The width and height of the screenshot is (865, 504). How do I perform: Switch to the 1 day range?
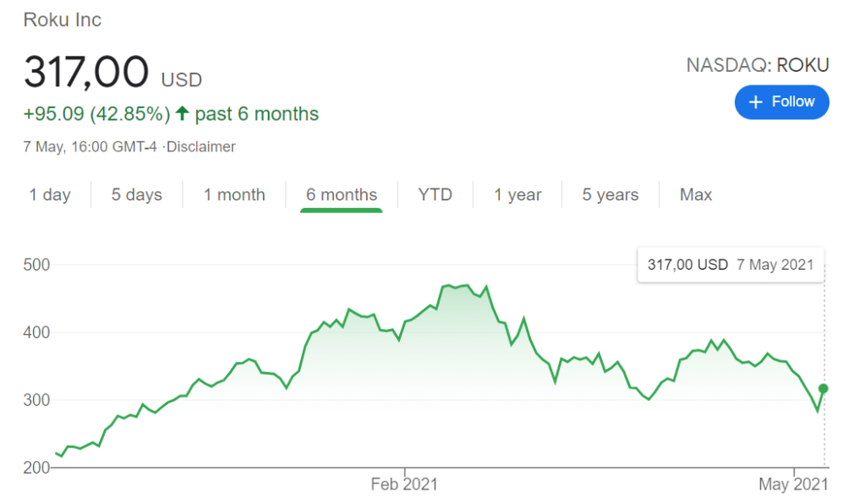pos(50,195)
